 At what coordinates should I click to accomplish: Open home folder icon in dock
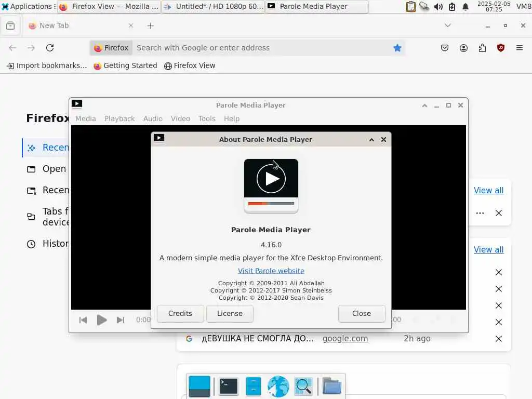click(x=332, y=386)
